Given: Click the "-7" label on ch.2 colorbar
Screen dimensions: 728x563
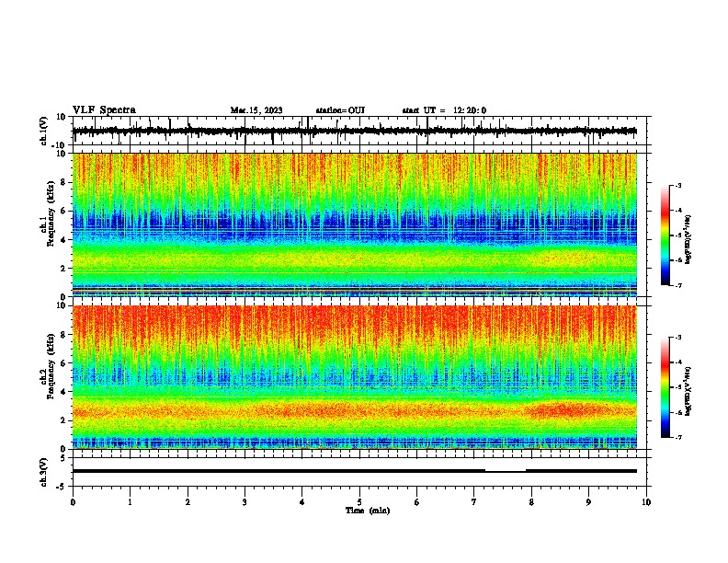Looking at the screenshot, I should pyautogui.click(x=678, y=437).
